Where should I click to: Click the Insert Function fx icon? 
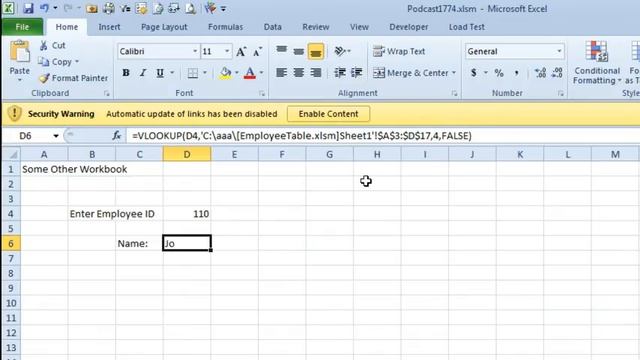coord(117,136)
